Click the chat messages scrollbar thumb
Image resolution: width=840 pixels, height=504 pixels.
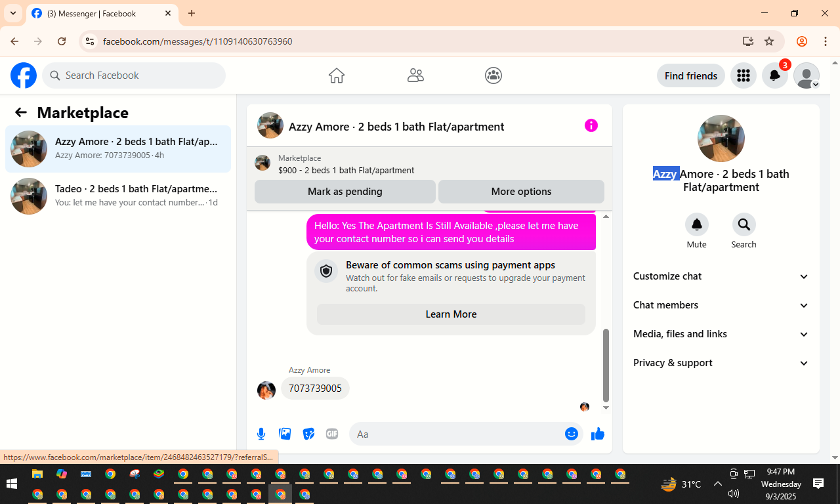click(606, 366)
